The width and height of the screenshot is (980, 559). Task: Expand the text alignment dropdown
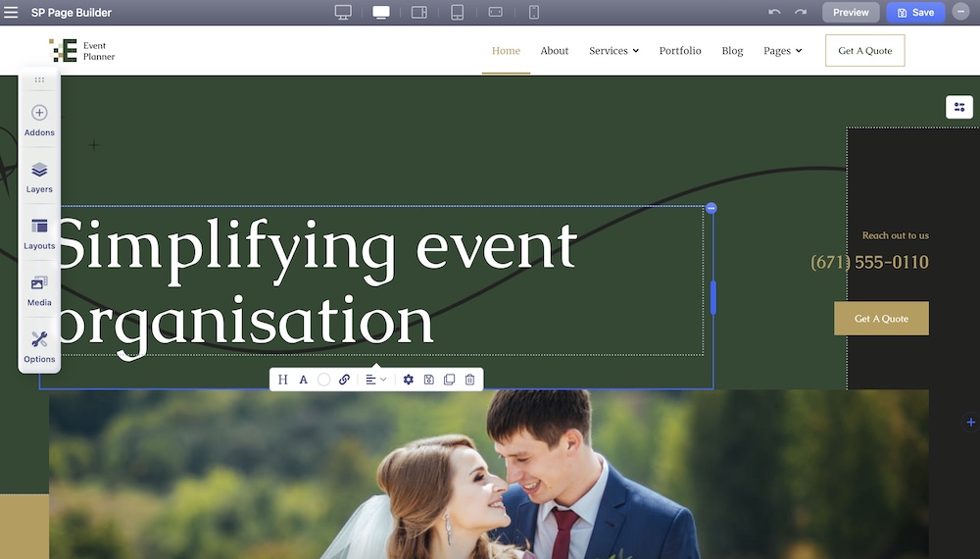coord(376,380)
